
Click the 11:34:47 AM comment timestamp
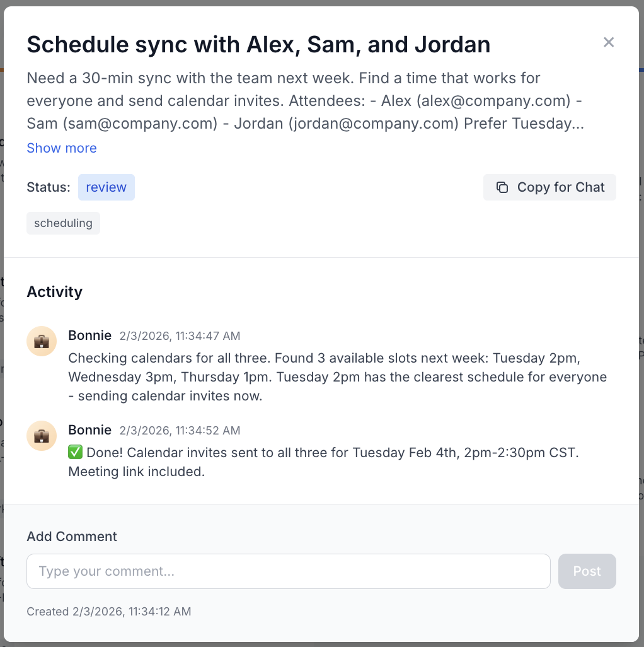tap(180, 336)
